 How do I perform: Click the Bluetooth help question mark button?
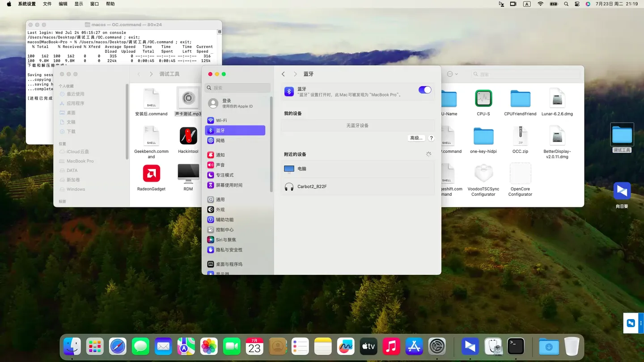click(x=431, y=138)
